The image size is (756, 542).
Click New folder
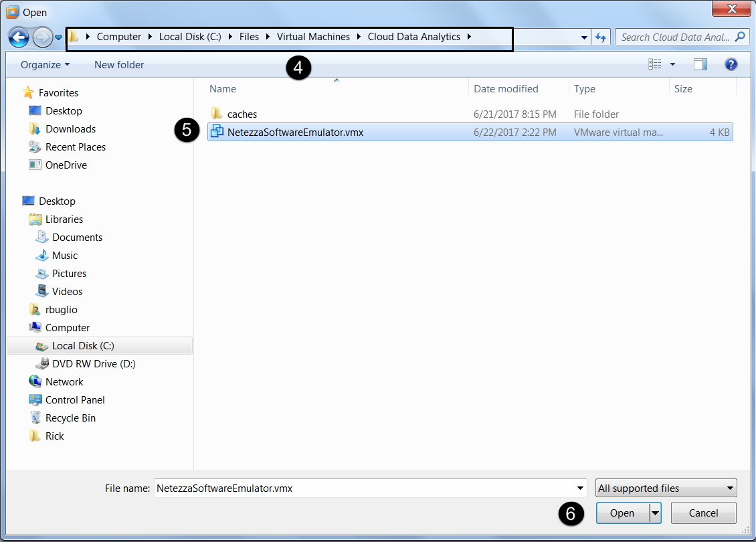click(118, 65)
